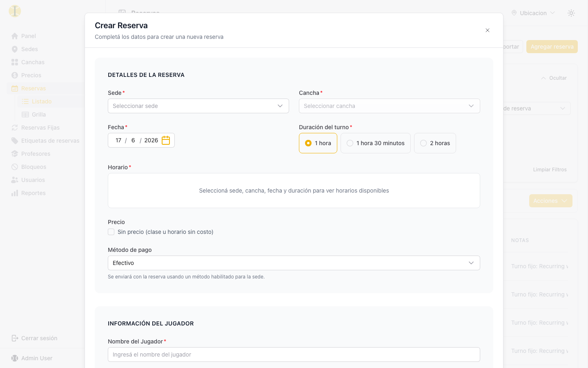Image resolution: width=588 pixels, height=368 pixels.
Task: Click the year field 2026 in Fecha
Action: point(151,140)
